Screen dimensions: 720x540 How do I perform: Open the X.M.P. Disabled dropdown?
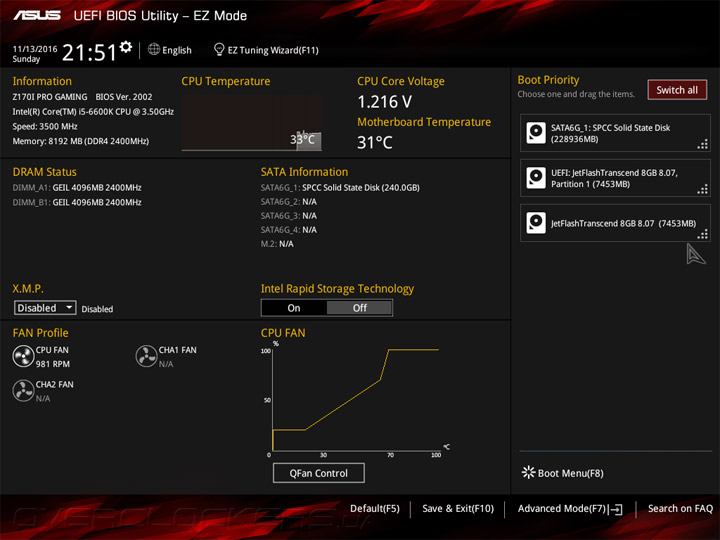[x=45, y=308]
